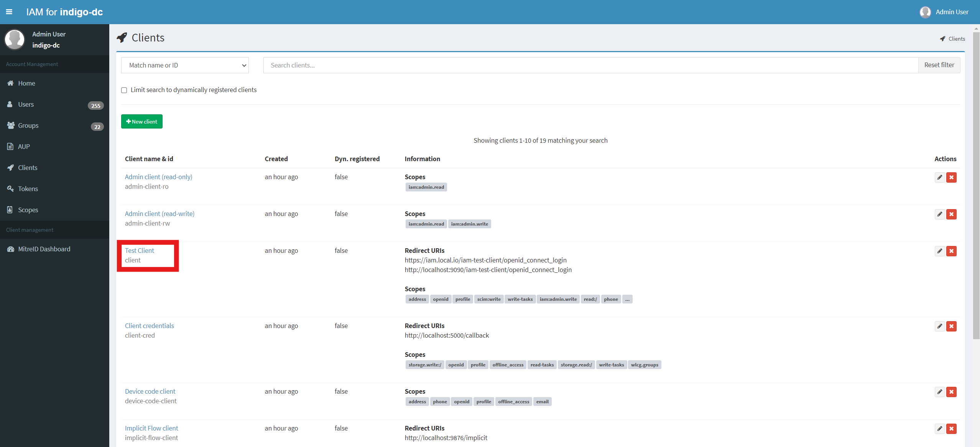Edit Test Client using the pencil icon
The image size is (980, 447).
939,251
